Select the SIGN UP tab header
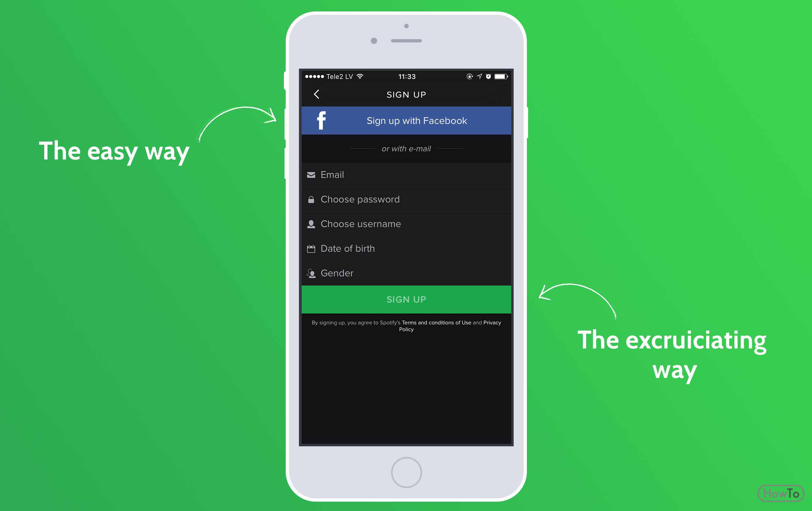The image size is (812, 511). tap(406, 94)
